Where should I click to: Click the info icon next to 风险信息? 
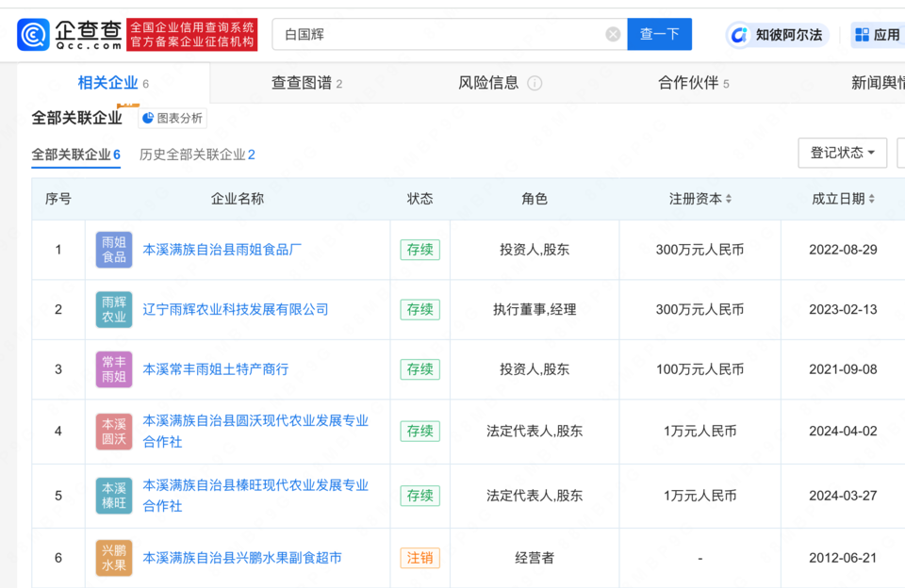(x=535, y=83)
